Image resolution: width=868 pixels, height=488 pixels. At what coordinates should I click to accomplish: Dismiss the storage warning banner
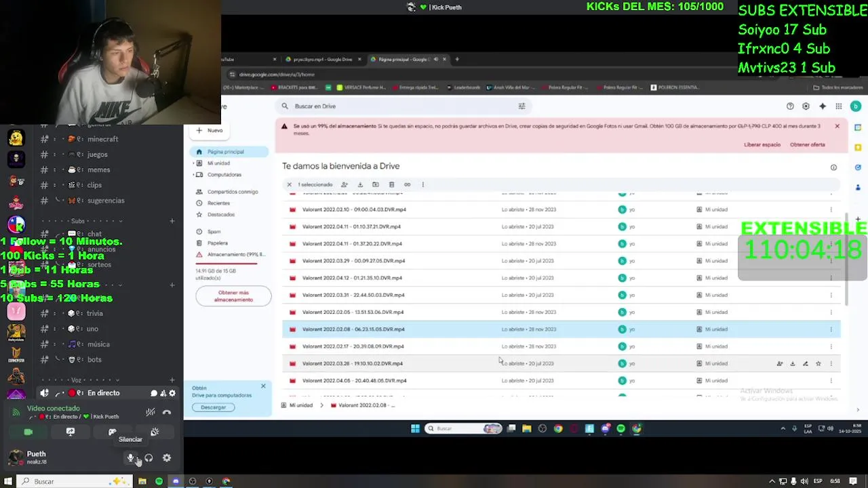click(837, 126)
